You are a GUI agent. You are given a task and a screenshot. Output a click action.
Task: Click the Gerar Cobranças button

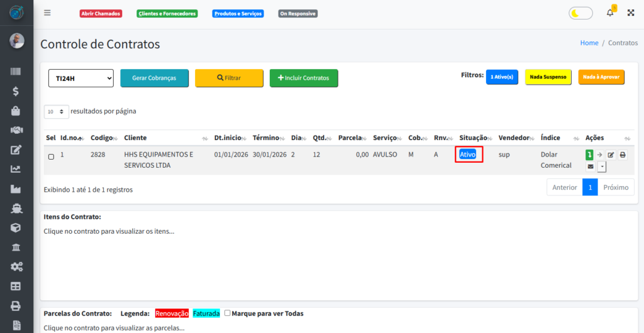tap(154, 78)
